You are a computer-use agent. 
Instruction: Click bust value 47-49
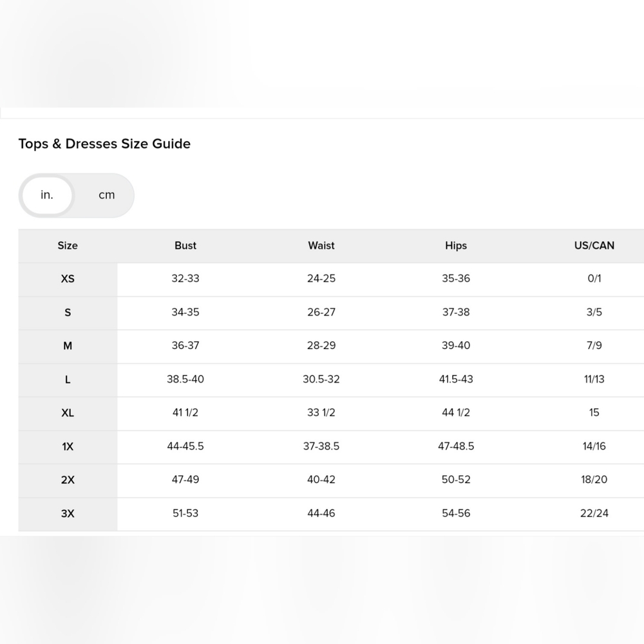185,479
